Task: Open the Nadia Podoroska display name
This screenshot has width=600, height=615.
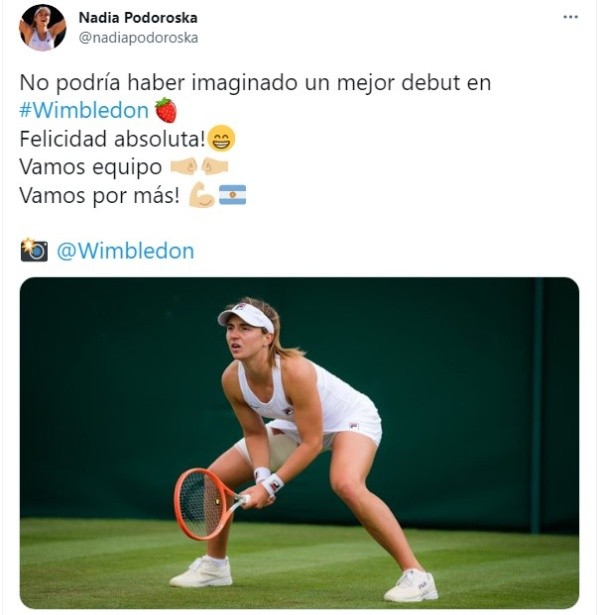Action: (138, 18)
